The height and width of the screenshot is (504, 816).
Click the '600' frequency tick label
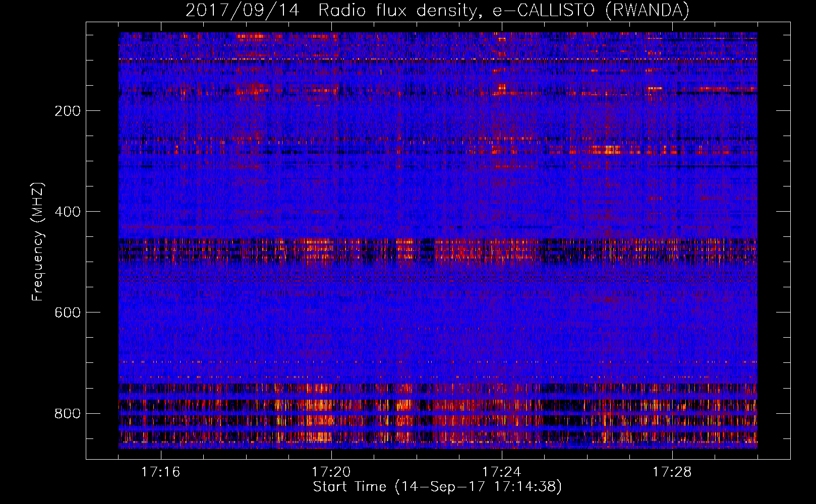[68, 312]
